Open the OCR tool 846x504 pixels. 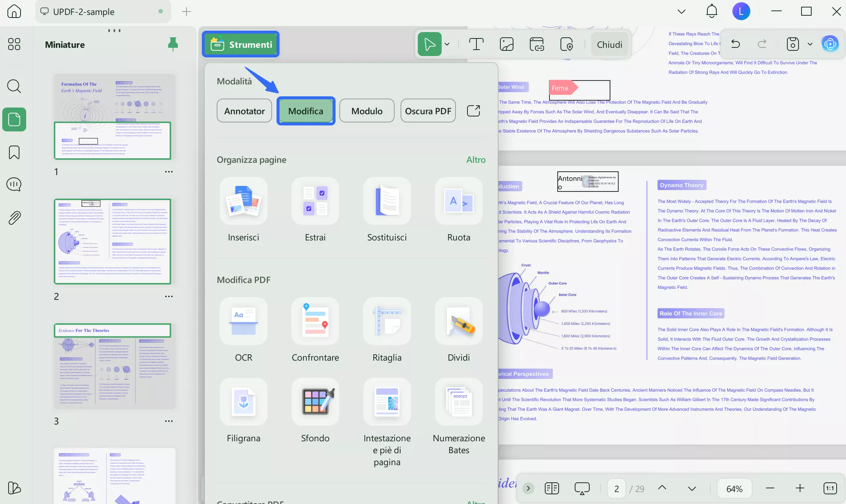243,321
